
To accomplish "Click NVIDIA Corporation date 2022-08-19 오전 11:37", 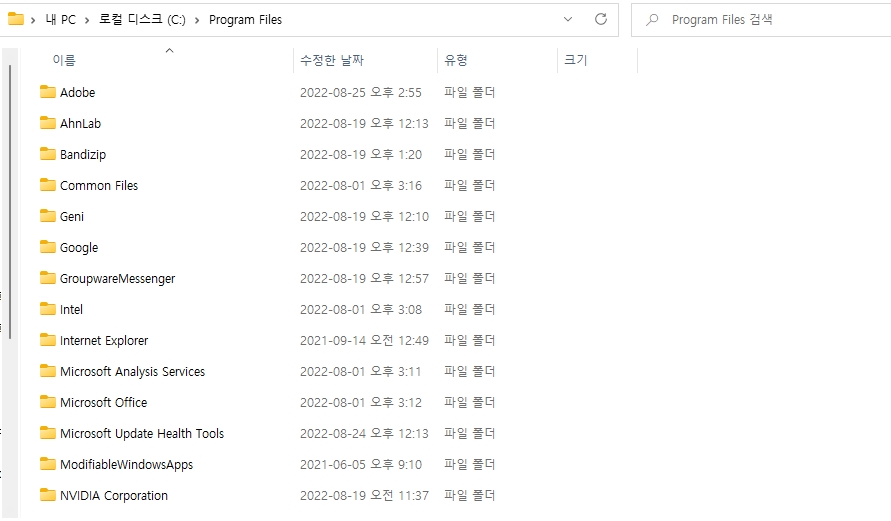I will [x=364, y=495].
